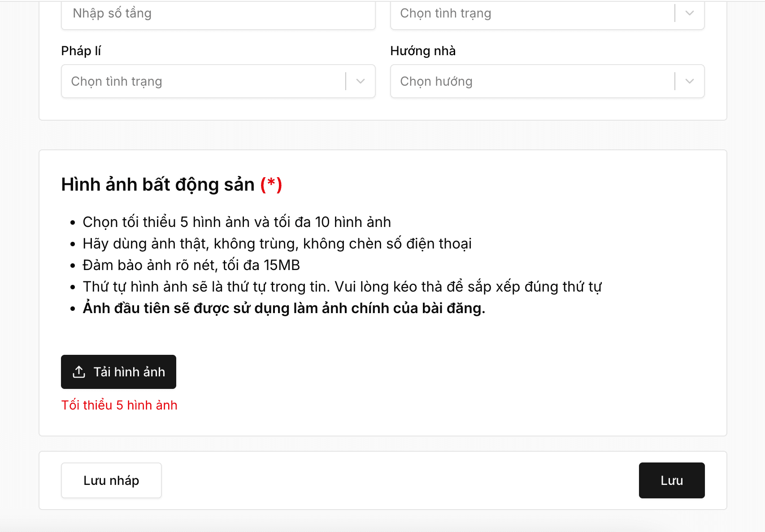Click the red Tối thiểu 5 hình ảnh error
The width and height of the screenshot is (765, 532).
pos(119,405)
